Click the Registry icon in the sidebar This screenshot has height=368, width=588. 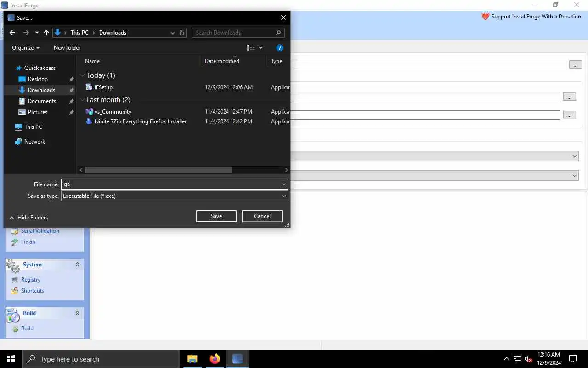[15, 280]
